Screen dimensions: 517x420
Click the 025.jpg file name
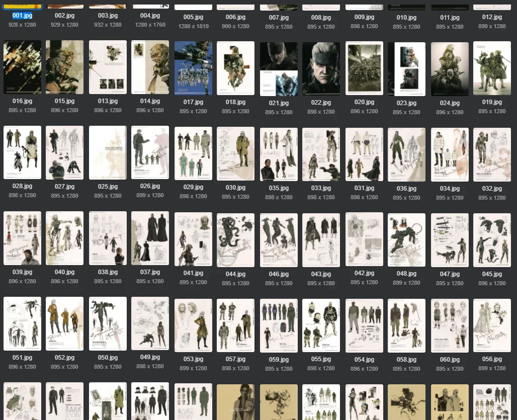tap(108, 187)
